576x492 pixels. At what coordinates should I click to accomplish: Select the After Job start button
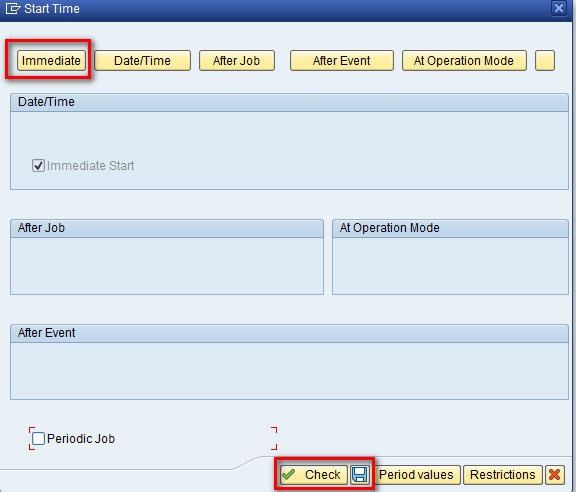pos(237,61)
